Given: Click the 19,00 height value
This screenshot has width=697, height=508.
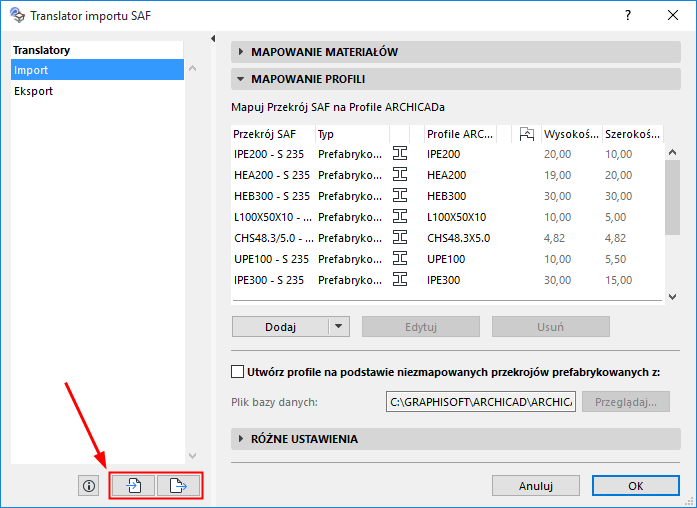Looking at the screenshot, I should pos(557,175).
